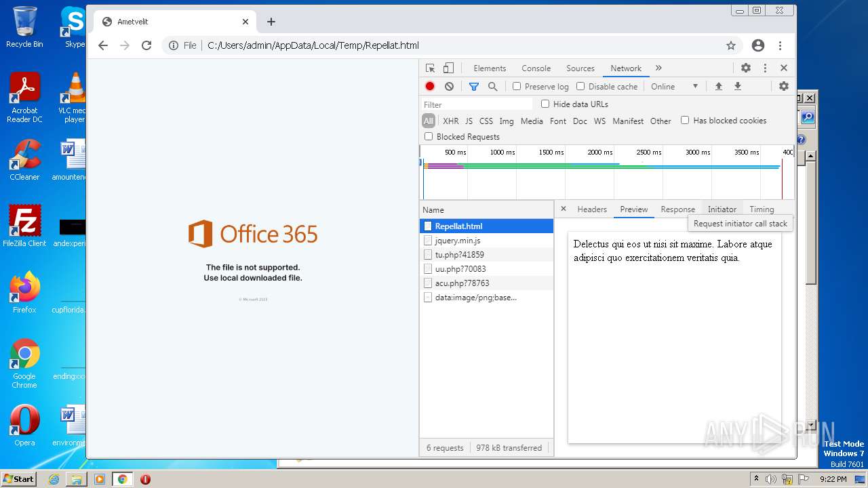Switch to the Sources tab
868x488 pixels.
[580, 68]
